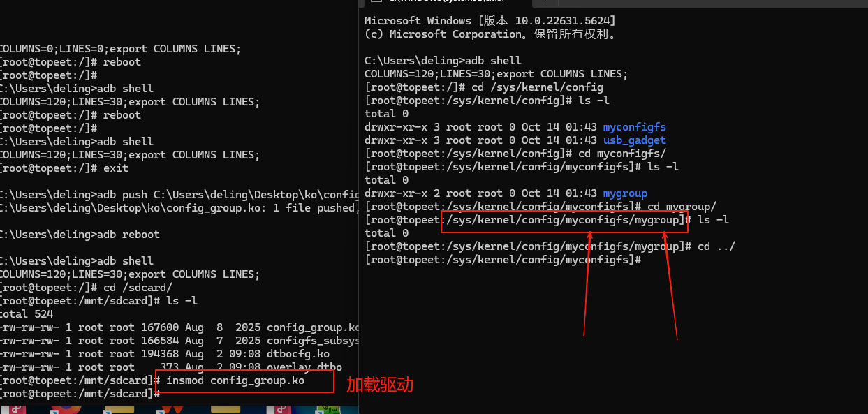Select the 167600-byte config_group.ko file row
868x414 pixels.
click(179, 327)
